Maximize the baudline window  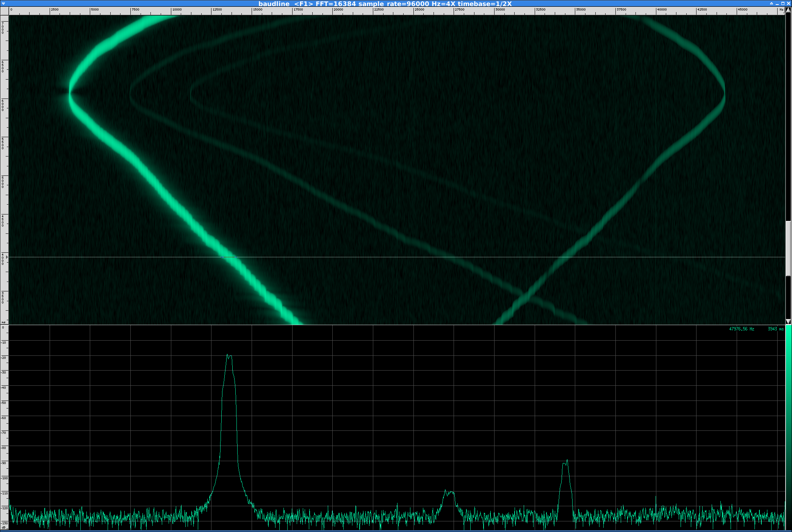[x=783, y=3]
